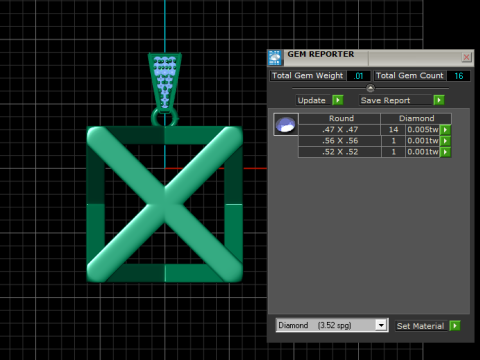Screen dimensions: 480x360
Task: Select the gem-set bail on the pendant
Action: click(x=165, y=82)
